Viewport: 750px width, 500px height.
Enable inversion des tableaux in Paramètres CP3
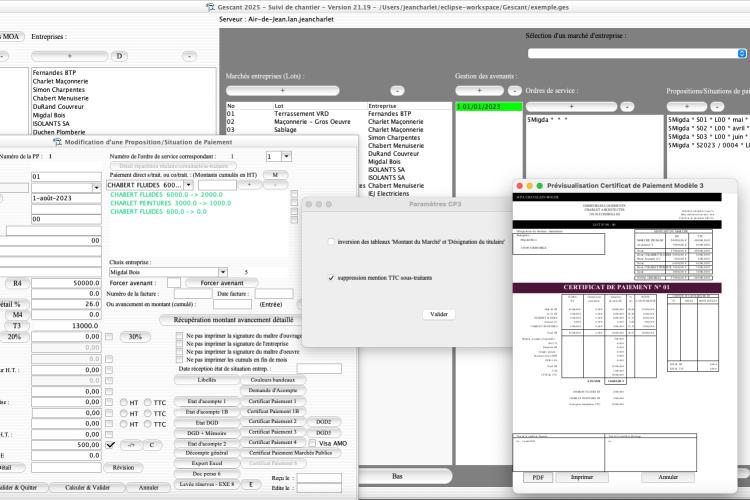331,242
